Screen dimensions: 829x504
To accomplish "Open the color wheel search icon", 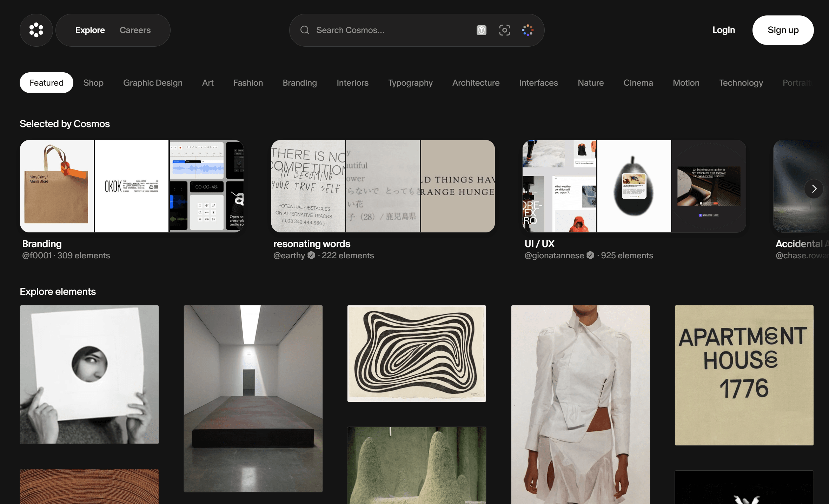I will coord(528,30).
